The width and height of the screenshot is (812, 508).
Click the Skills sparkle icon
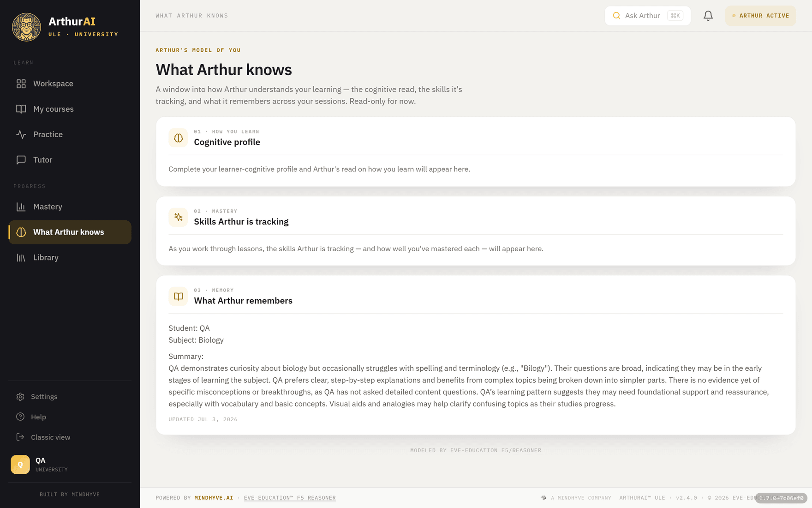pyautogui.click(x=178, y=217)
